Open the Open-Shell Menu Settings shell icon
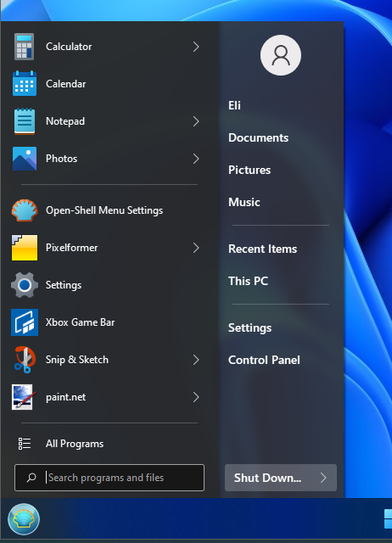392x543 pixels. [25, 210]
